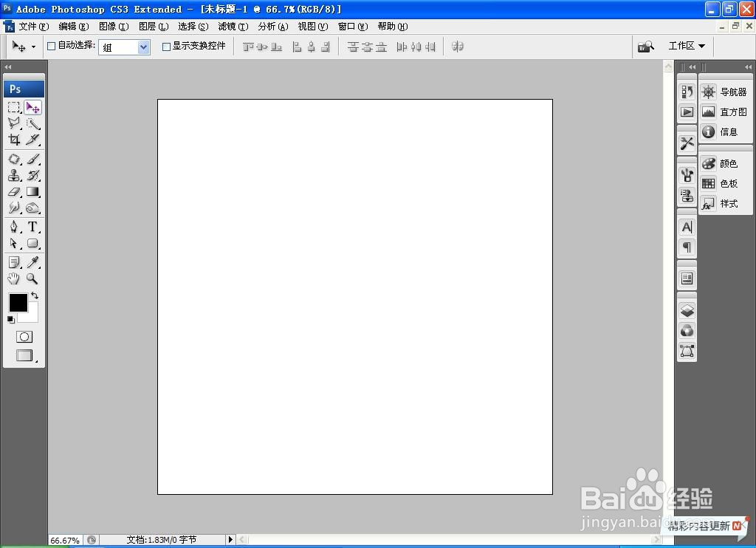Open the Paragraph panel icon
756x548 pixels.
[687, 247]
